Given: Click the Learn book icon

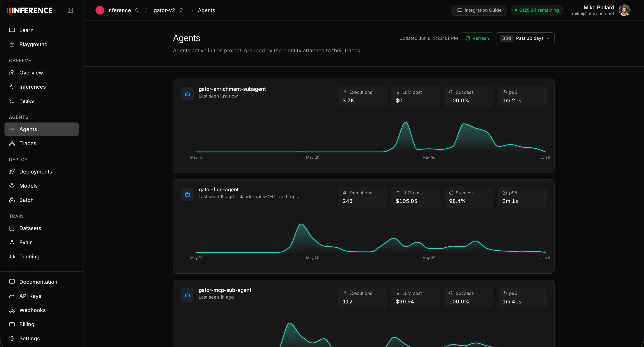Looking at the screenshot, I should tap(12, 30).
